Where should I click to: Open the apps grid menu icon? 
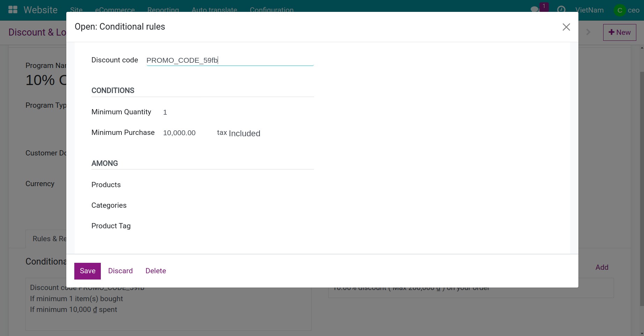[13, 9]
